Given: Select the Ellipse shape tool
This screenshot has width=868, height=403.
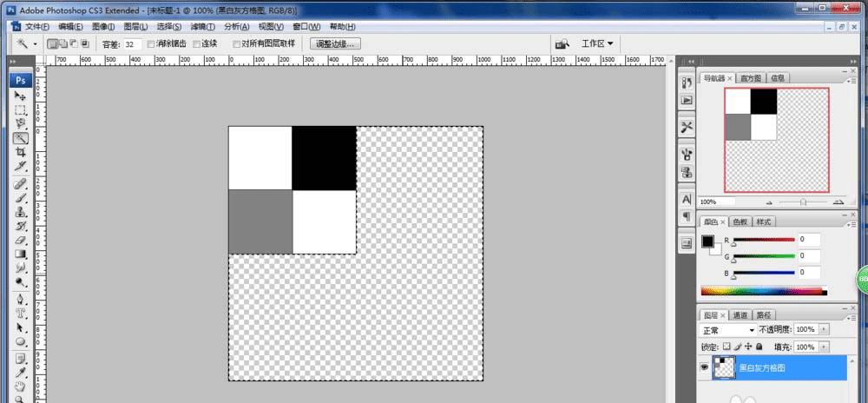Looking at the screenshot, I should [21, 341].
